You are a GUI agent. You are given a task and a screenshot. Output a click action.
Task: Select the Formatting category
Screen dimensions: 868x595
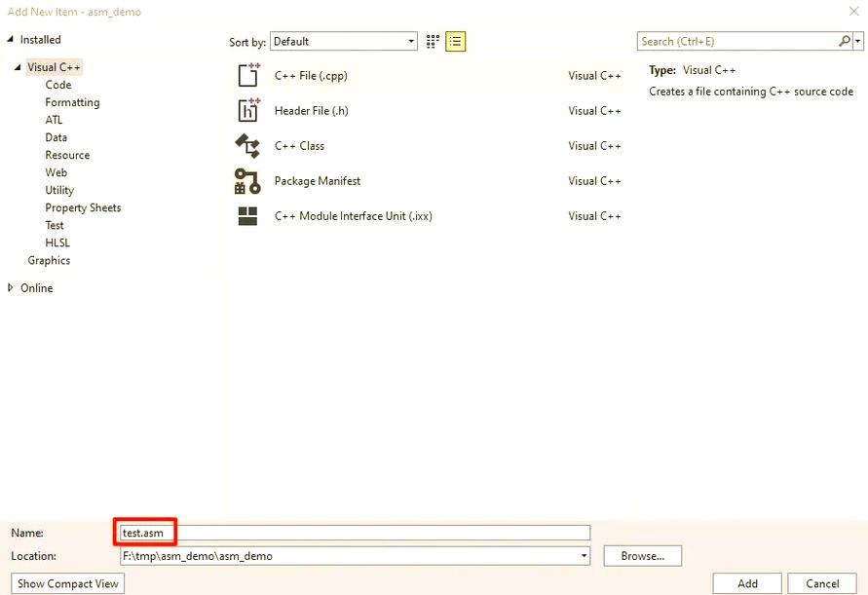(x=72, y=102)
